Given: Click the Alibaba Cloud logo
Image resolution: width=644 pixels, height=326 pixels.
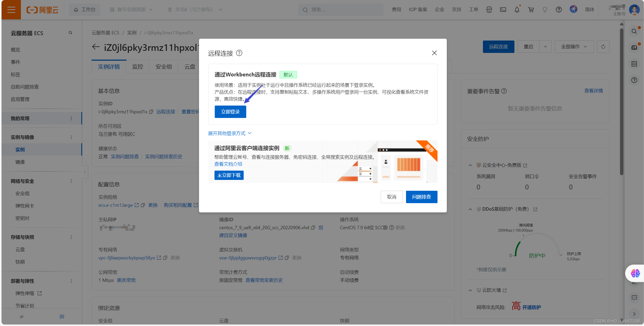Looking at the screenshot, I should [43, 10].
